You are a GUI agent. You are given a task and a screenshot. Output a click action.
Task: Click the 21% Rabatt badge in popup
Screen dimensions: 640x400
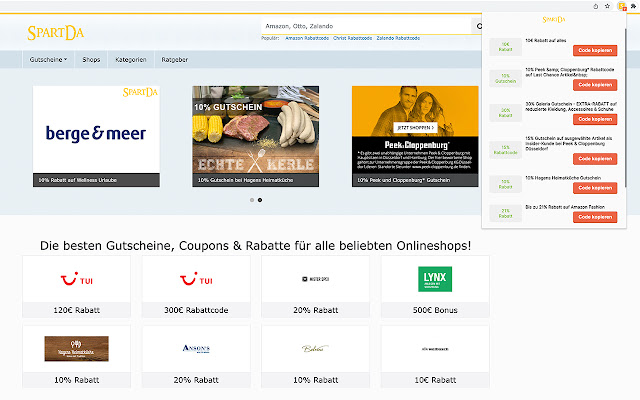(505, 213)
